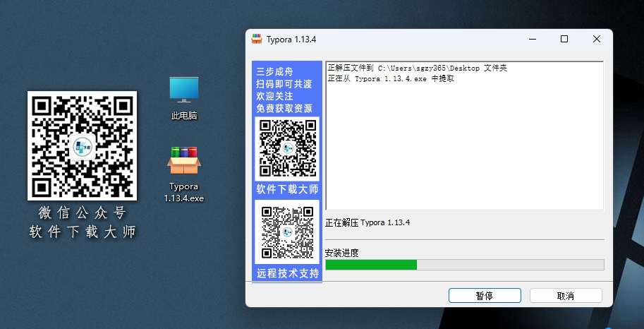This screenshot has width=644, height=329.
Task: Click the extraction log text area
Action: click(465, 136)
